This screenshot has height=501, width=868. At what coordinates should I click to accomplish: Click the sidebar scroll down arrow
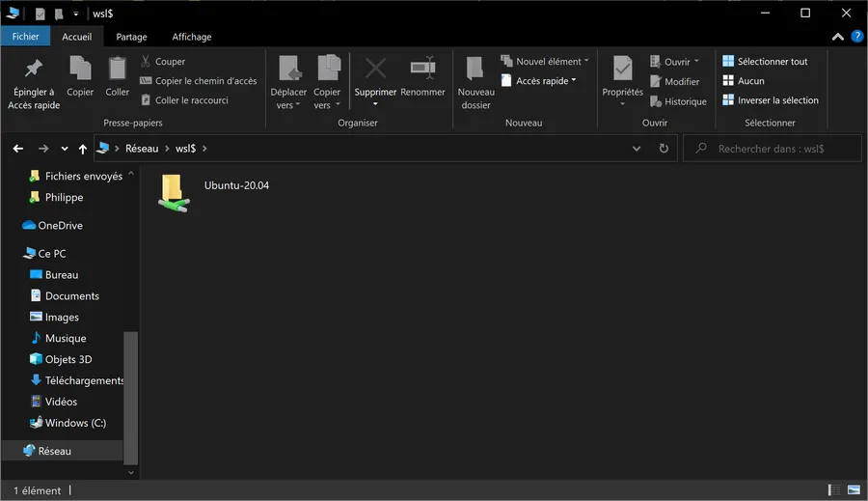131,473
